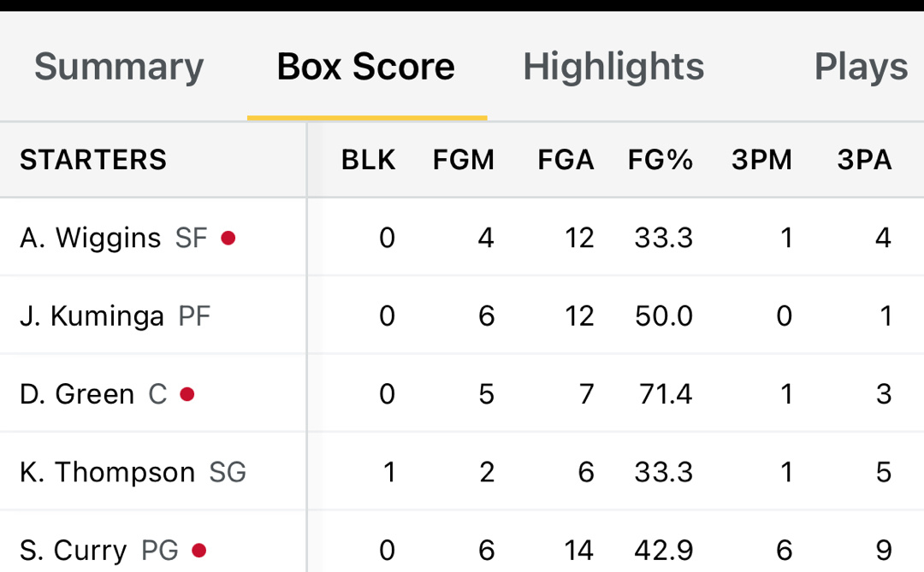Image resolution: width=924 pixels, height=572 pixels.
Task: Click the 3PA column header
Action: [x=864, y=160]
